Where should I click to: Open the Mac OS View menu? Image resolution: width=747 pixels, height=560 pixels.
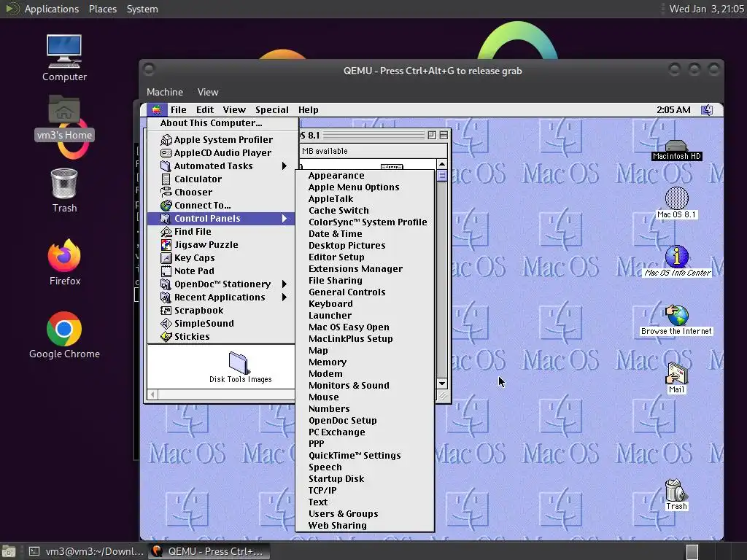234,110
